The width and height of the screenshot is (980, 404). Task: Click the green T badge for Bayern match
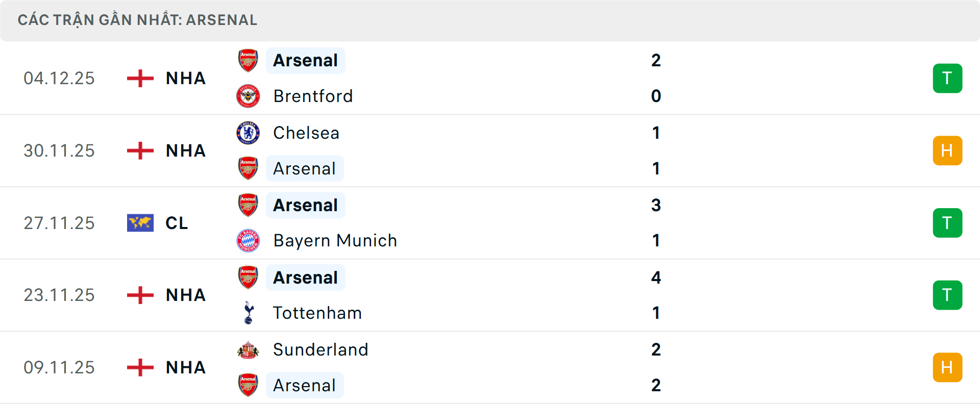(947, 223)
